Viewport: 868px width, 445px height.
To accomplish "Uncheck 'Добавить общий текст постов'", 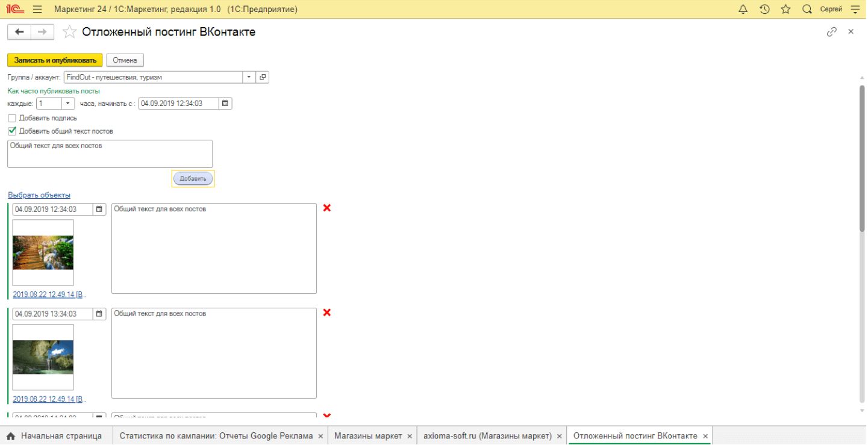I will point(12,131).
